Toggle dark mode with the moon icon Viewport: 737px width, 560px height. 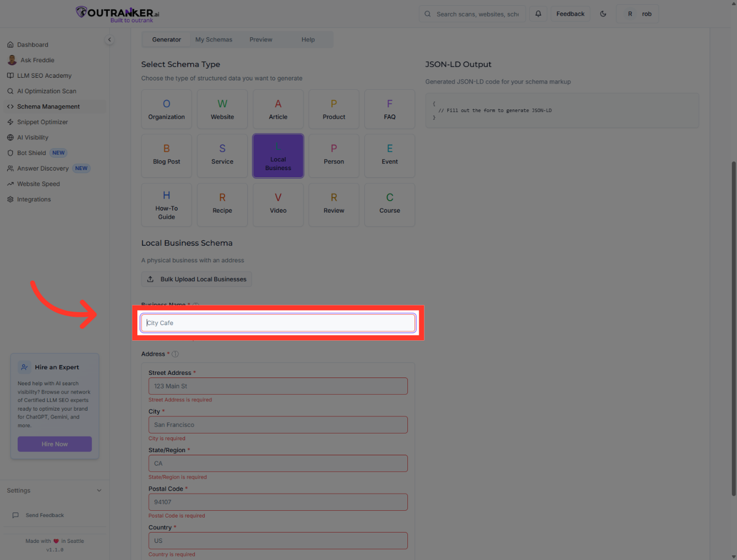pos(603,13)
